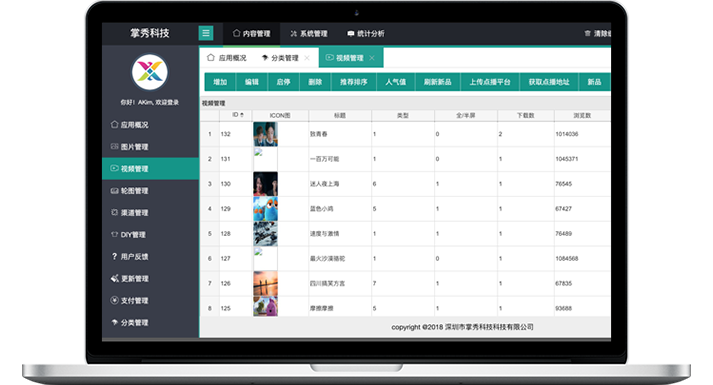Click the yen icon beside 支付管理

click(x=114, y=300)
